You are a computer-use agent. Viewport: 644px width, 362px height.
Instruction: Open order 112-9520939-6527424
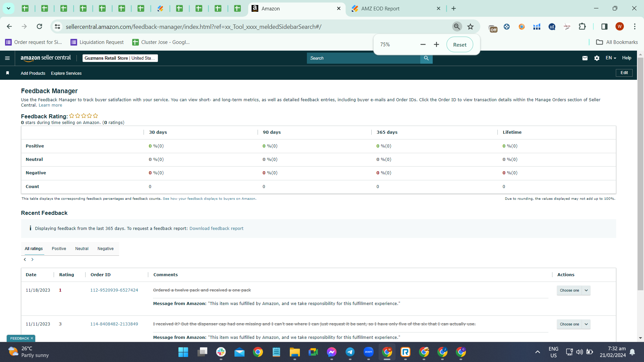(x=114, y=290)
